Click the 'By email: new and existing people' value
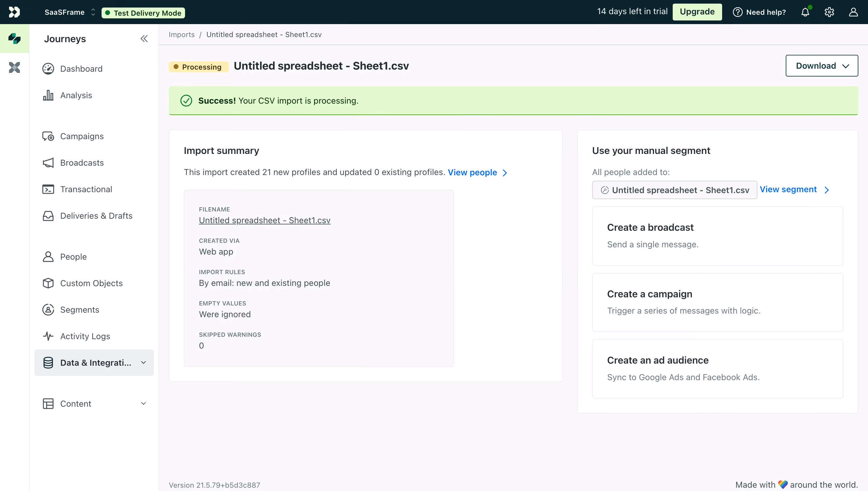 click(x=265, y=283)
